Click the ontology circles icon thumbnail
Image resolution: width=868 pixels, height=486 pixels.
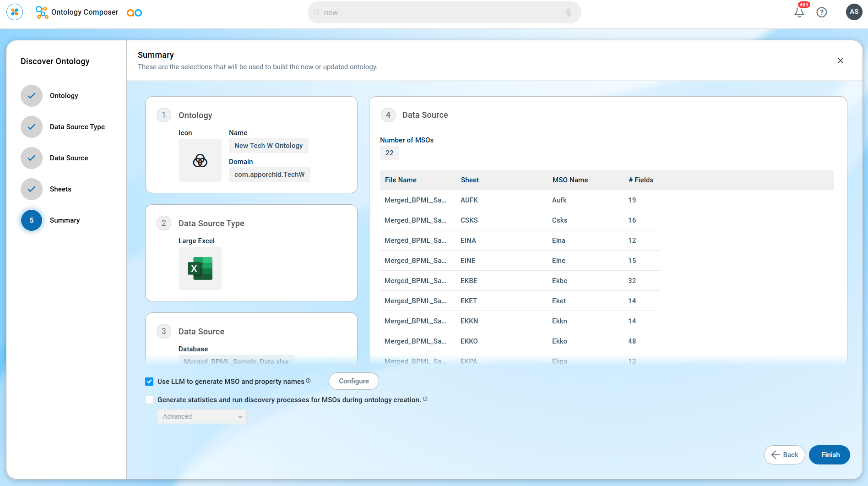pos(200,160)
